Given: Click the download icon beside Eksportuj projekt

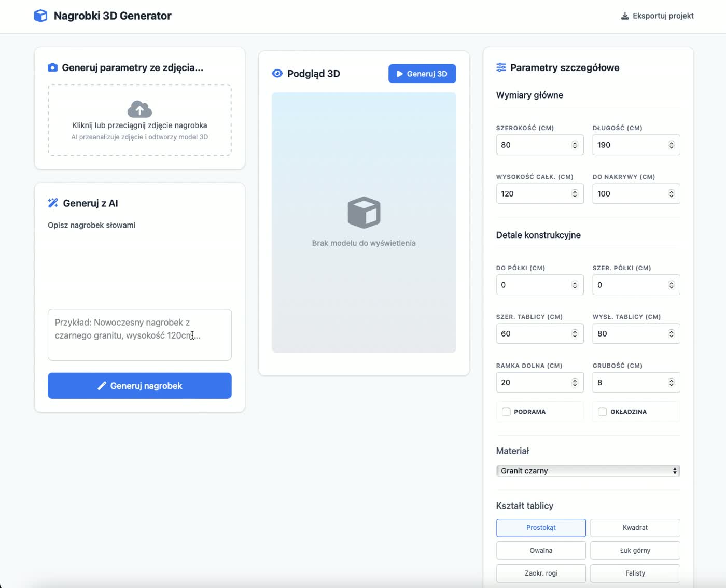Looking at the screenshot, I should click(x=625, y=16).
